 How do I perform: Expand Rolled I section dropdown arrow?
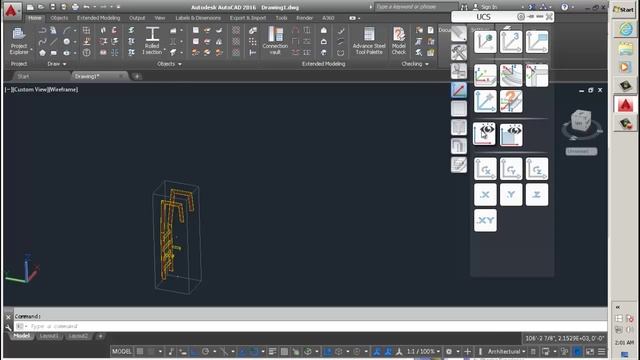pyautogui.click(x=164, y=50)
